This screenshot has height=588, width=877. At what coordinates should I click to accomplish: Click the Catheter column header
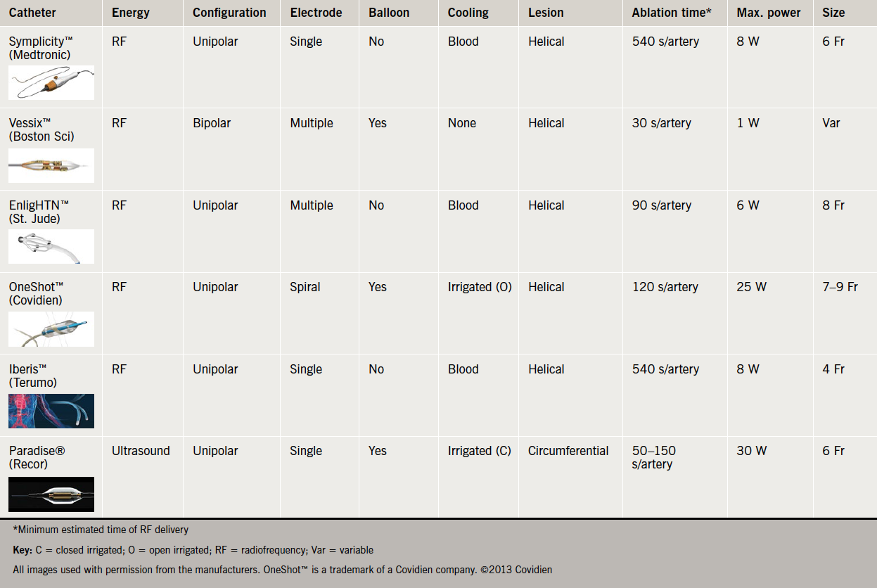[x=32, y=13]
